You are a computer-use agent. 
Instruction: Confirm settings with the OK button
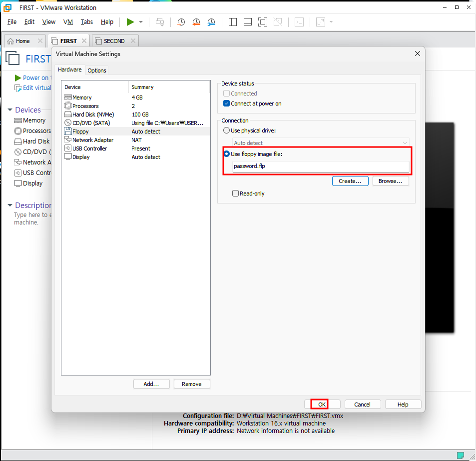pyautogui.click(x=322, y=404)
